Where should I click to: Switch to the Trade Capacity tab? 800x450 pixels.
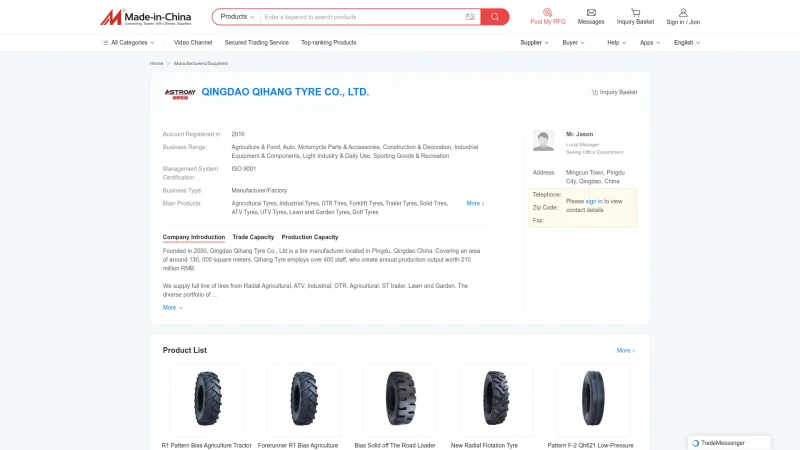point(253,237)
